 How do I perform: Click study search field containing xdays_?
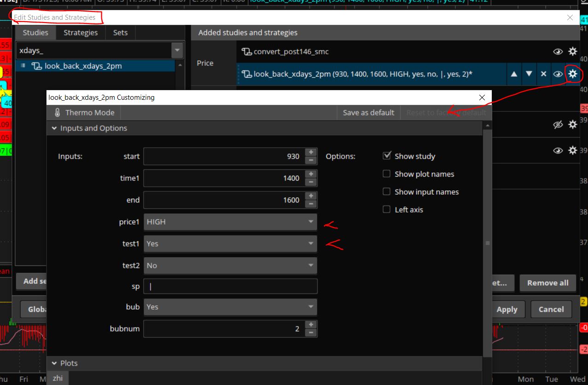click(x=93, y=51)
